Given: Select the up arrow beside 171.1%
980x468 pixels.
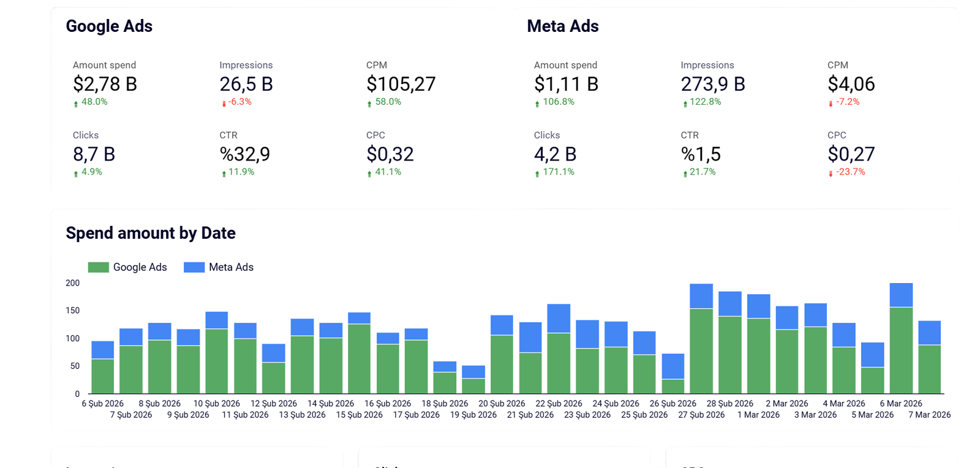Looking at the screenshot, I should pyautogui.click(x=537, y=173).
